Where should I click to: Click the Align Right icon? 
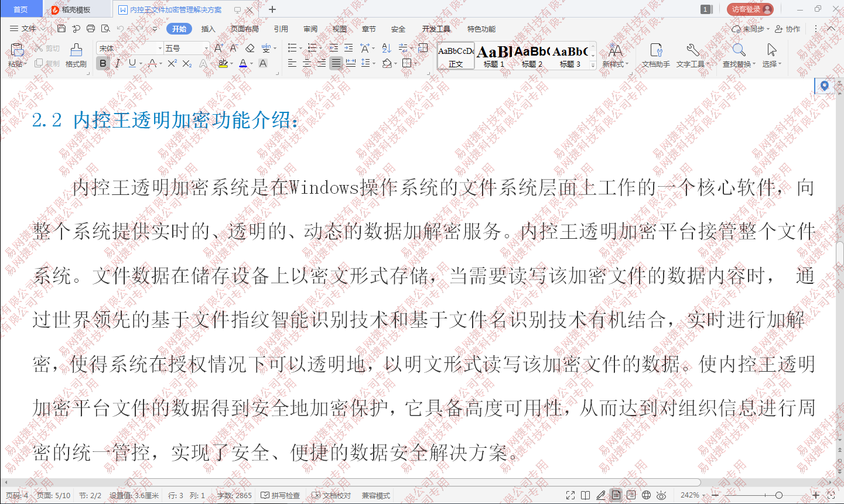[x=321, y=63]
